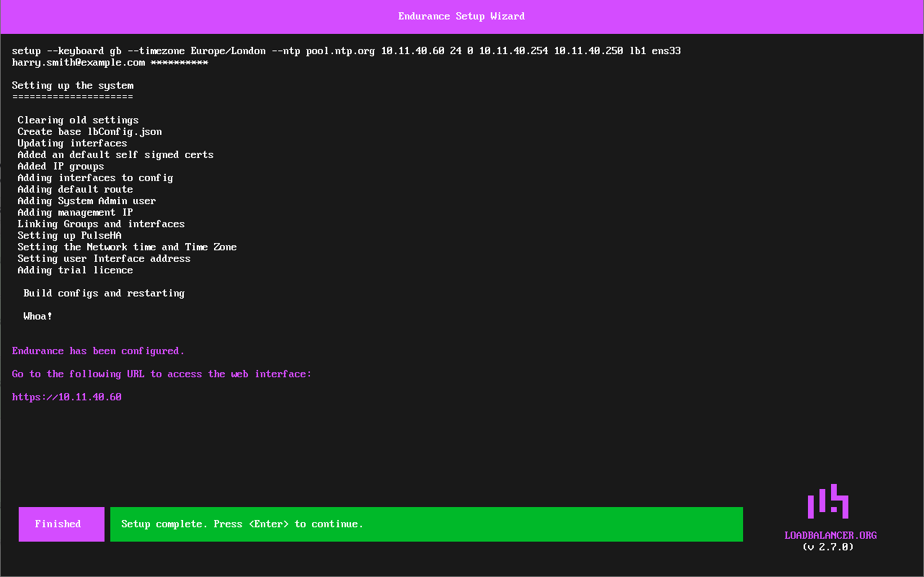The image size is (924, 577).
Task: Click 'Adding default route' log line
Action: 76,190
